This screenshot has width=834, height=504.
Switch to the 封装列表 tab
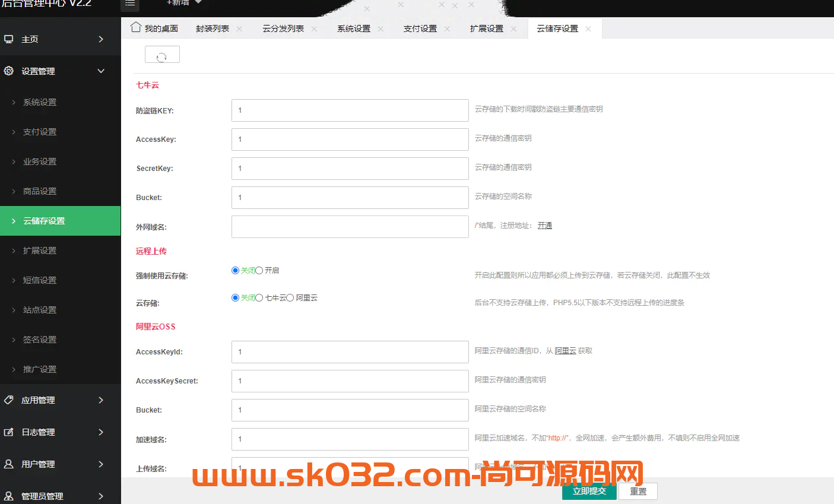coord(213,28)
